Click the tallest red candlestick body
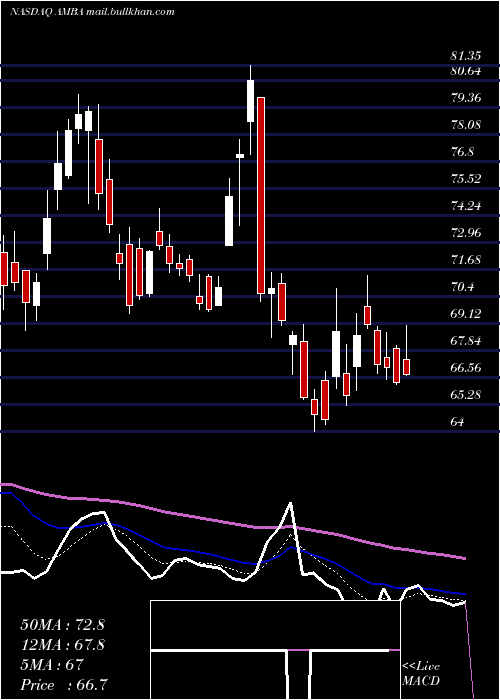The height and width of the screenshot is (700, 500). click(261, 195)
